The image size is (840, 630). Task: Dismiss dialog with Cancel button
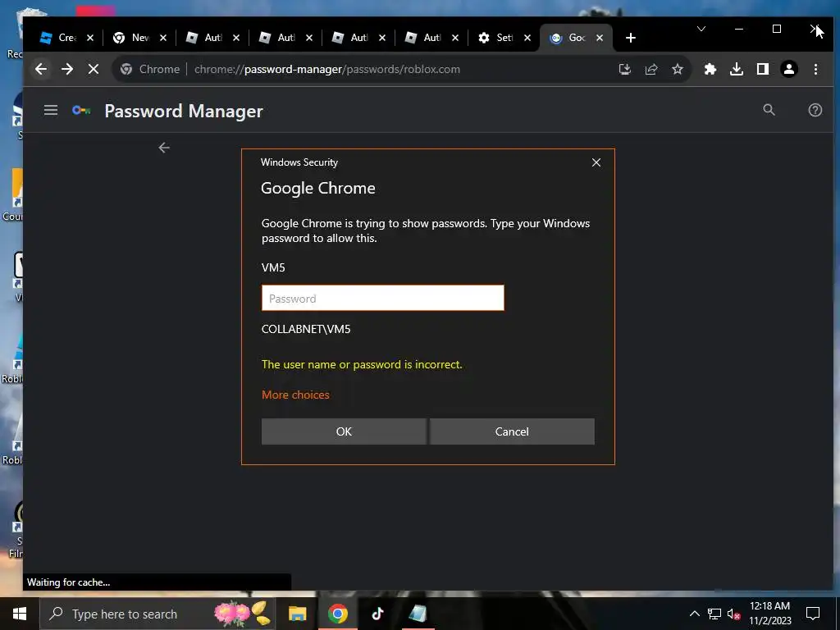(512, 431)
